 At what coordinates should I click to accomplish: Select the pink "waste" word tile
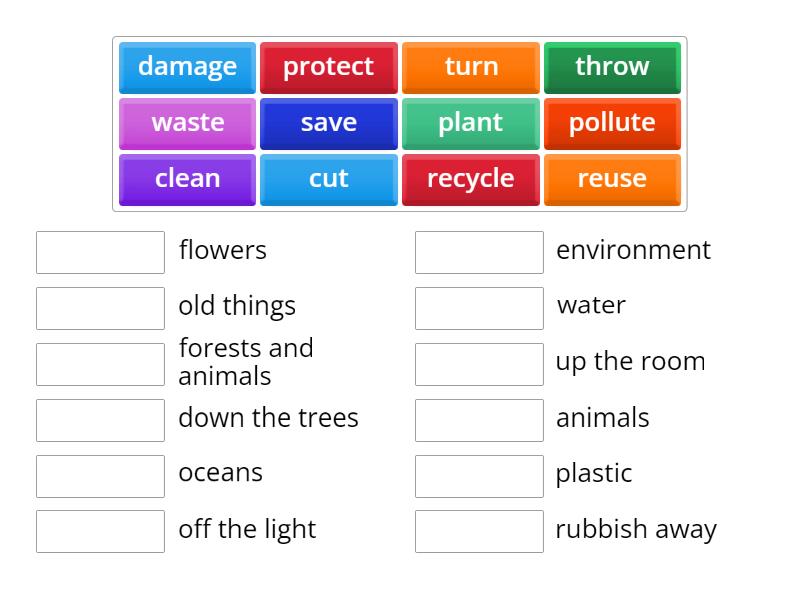(187, 123)
